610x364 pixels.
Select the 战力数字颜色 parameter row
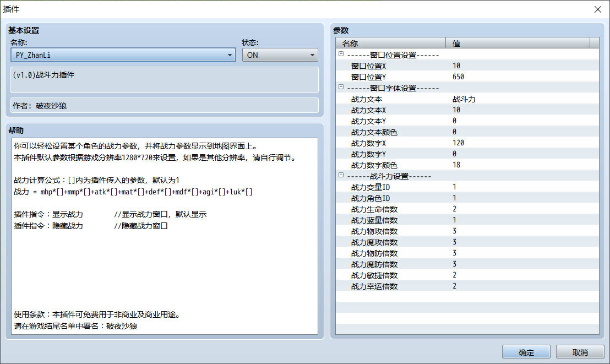pos(467,165)
